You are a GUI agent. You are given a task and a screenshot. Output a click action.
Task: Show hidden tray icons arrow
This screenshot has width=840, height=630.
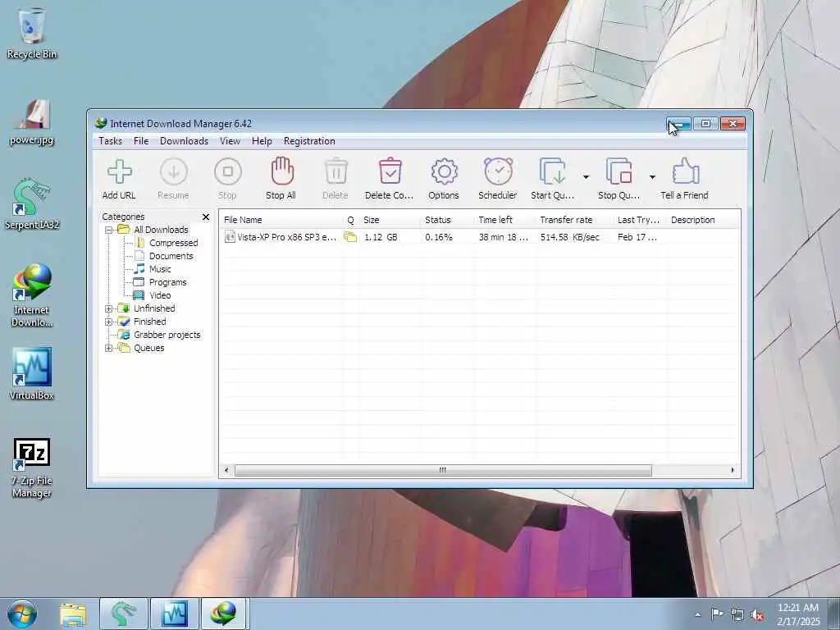click(x=697, y=615)
